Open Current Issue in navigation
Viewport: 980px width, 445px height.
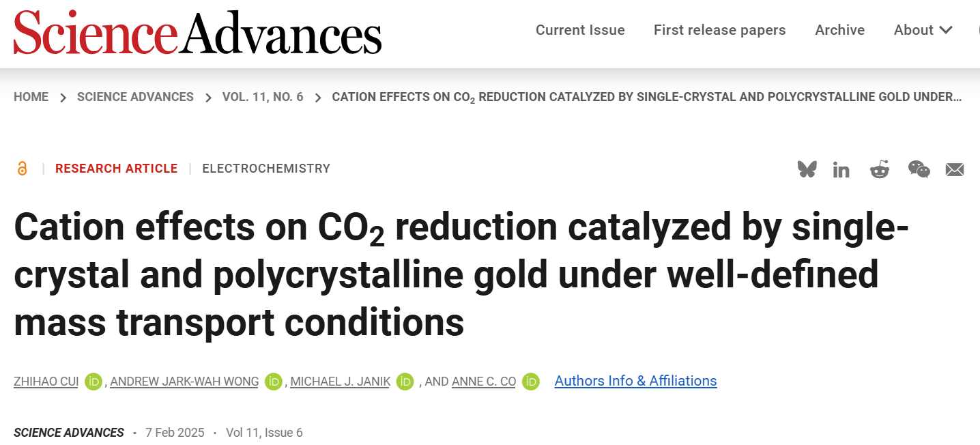pos(580,30)
